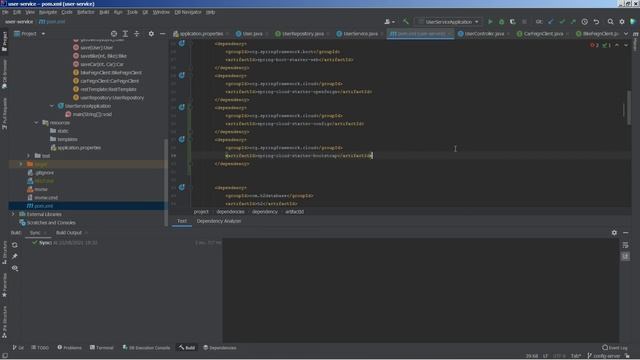Switch to Build Output tab
The height and width of the screenshot is (360, 640).
coord(69,233)
